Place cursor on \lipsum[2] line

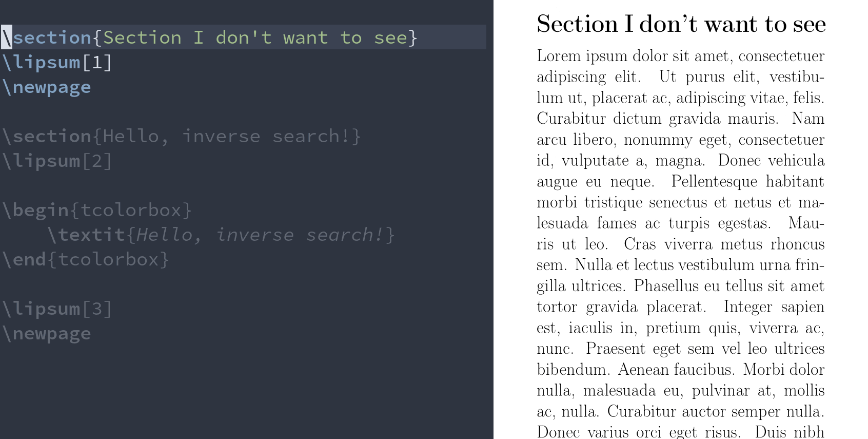tap(57, 161)
